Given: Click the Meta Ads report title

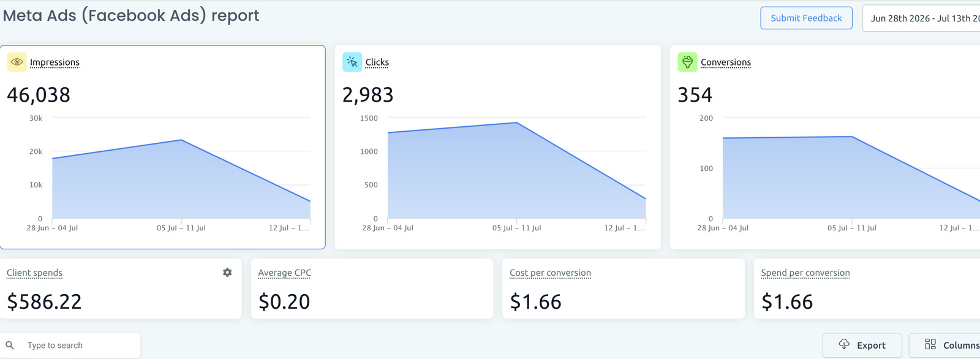Looking at the screenshot, I should (x=131, y=15).
